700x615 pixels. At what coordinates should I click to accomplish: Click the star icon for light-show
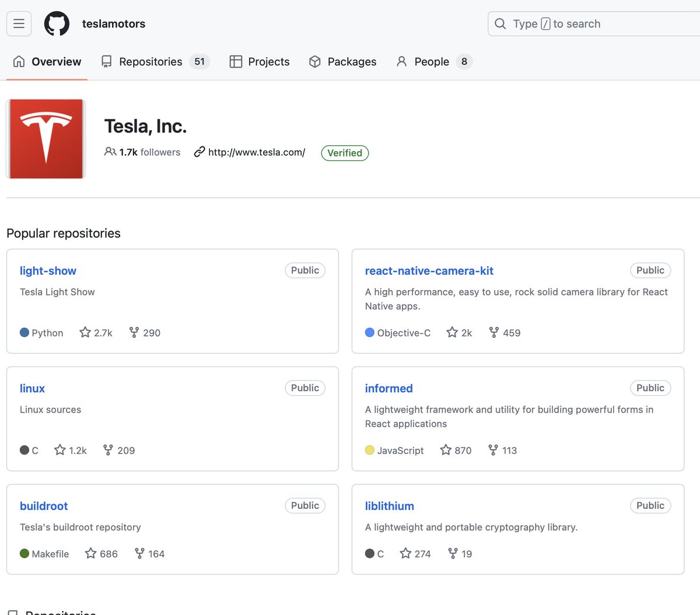(x=85, y=332)
